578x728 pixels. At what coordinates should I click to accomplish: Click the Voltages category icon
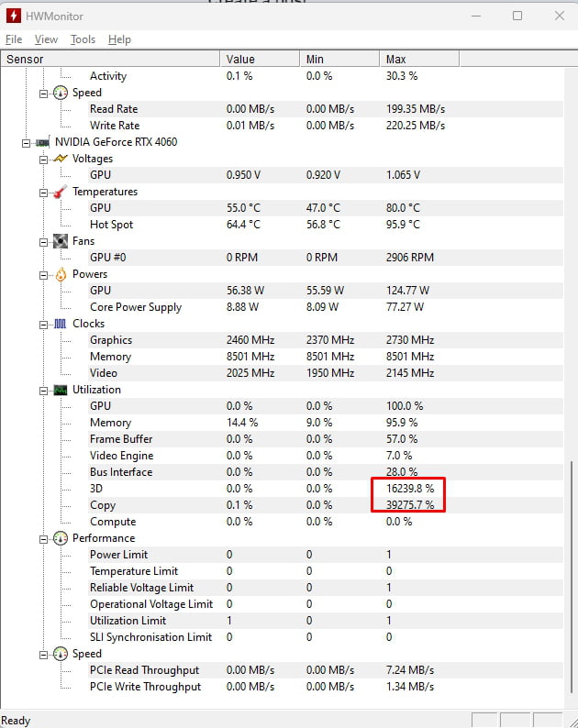(x=61, y=159)
